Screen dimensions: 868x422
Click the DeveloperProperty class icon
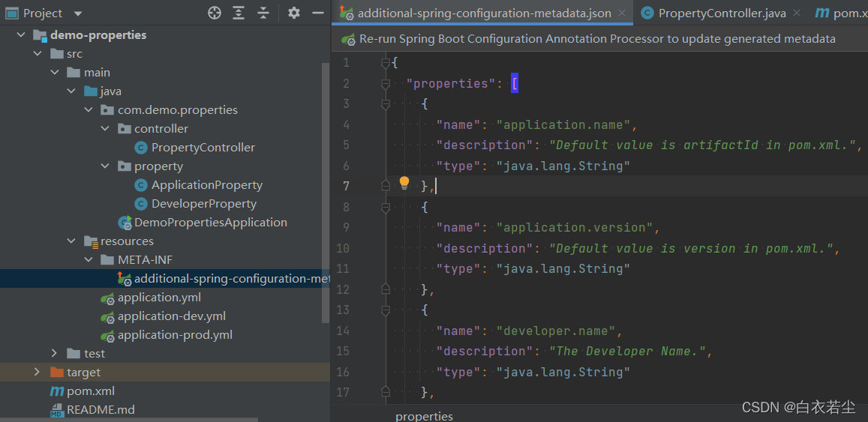(x=141, y=204)
